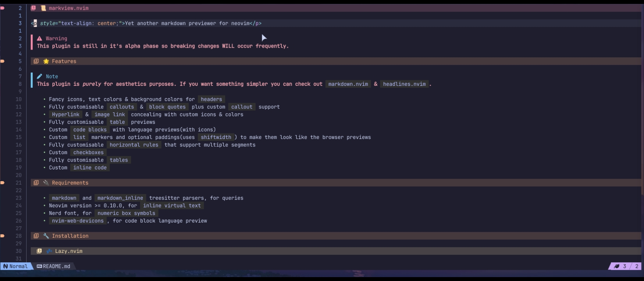Click line number 24 in the gutter

[x=19, y=205]
